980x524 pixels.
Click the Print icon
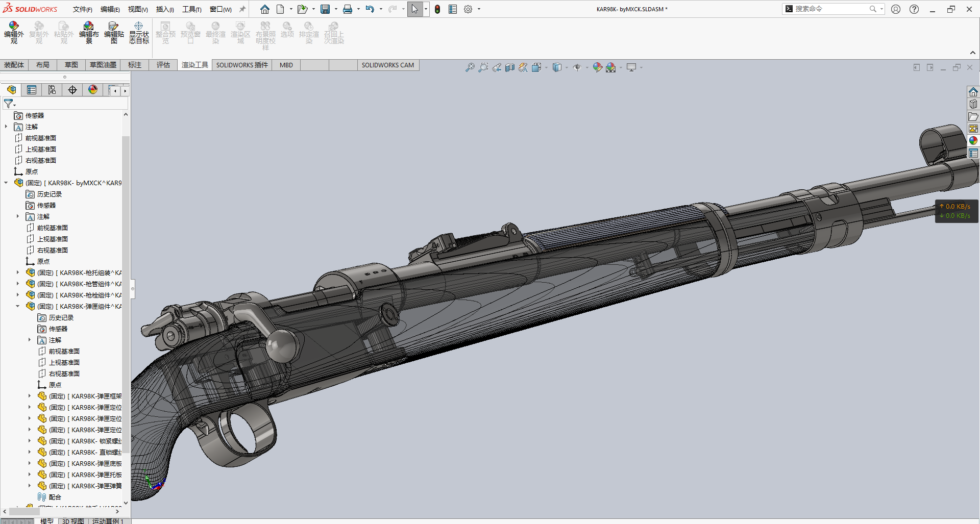tap(348, 9)
